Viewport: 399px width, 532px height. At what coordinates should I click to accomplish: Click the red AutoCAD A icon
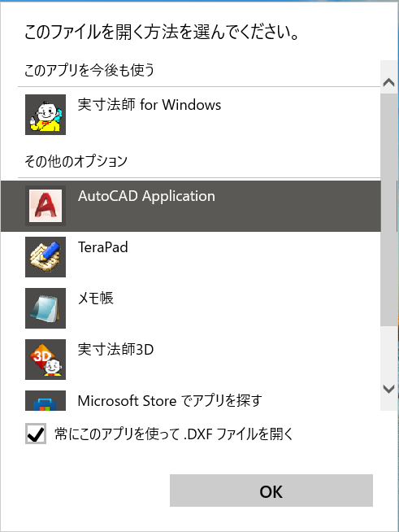[x=46, y=206]
